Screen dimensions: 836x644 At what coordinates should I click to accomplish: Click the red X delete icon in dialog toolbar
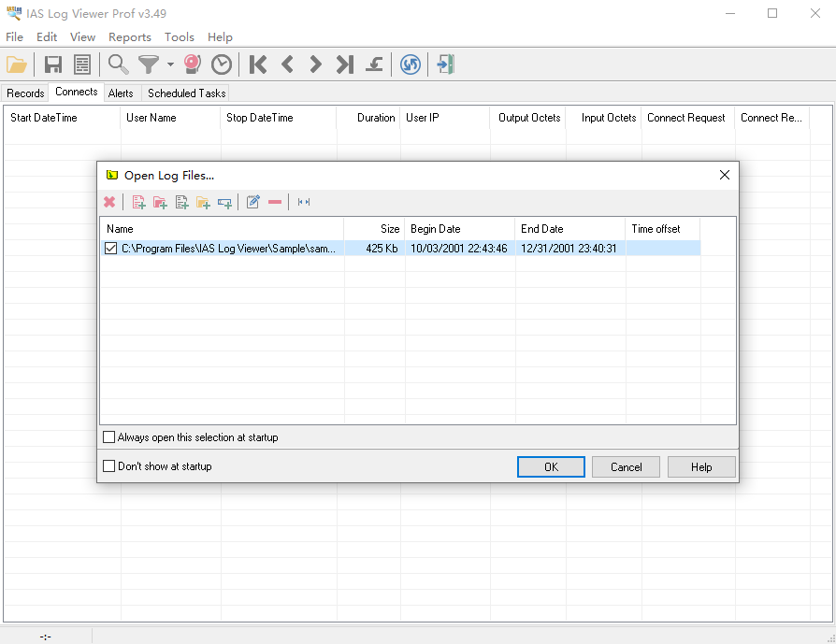coord(109,202)
